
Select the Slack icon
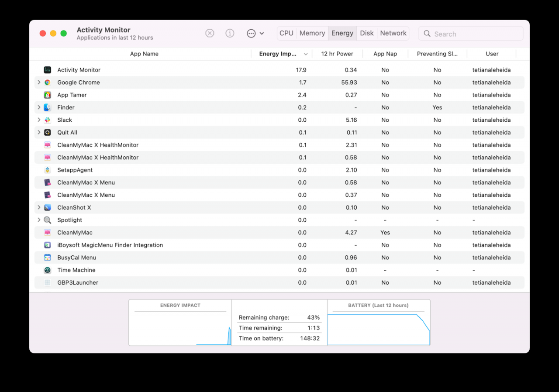pyautogui.click(x=48, y=120)
